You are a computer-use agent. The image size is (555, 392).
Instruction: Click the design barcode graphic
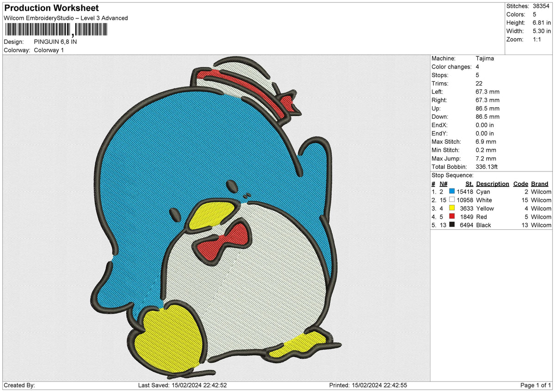[x=55, y=30]
